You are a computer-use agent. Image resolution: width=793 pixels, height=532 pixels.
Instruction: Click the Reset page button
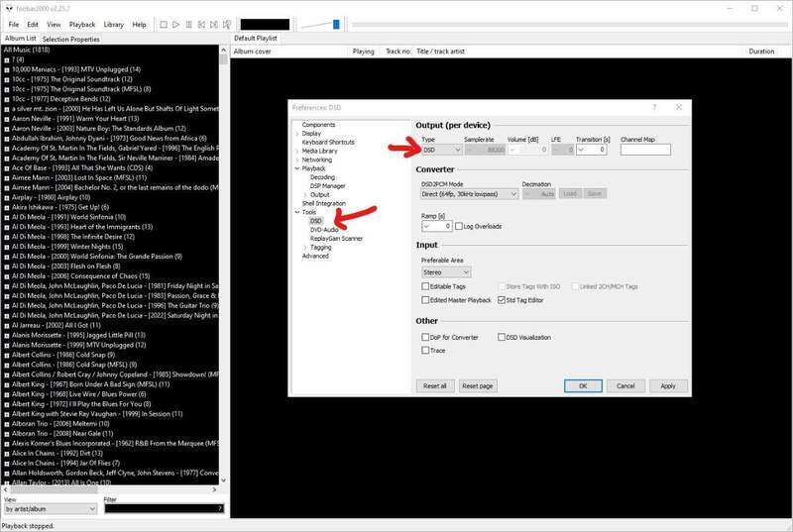pos(478,386)
